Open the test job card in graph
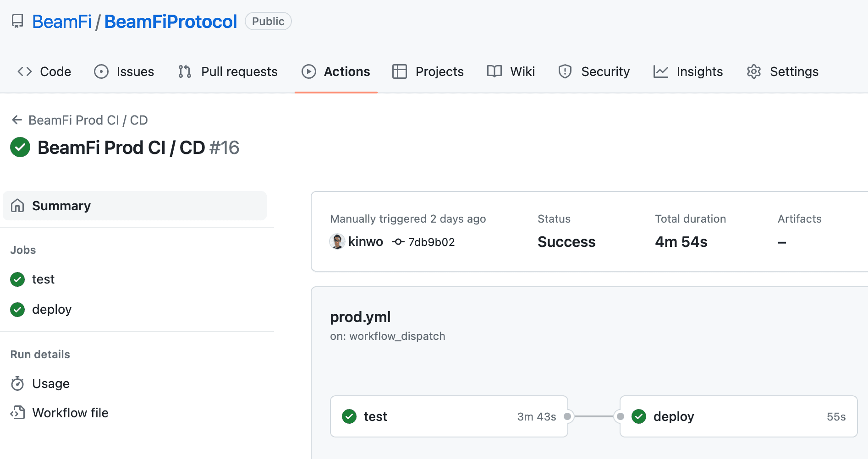 (x=449, y=416)
